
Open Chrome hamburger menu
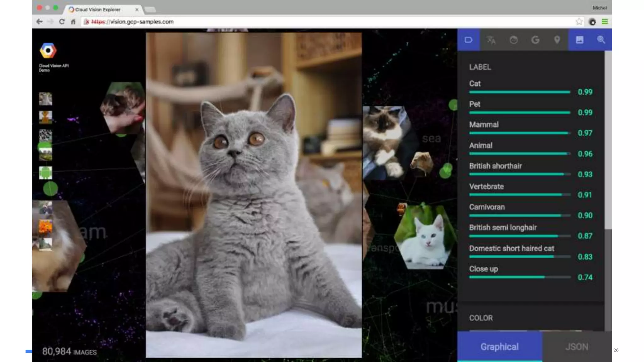pos(605,22)
